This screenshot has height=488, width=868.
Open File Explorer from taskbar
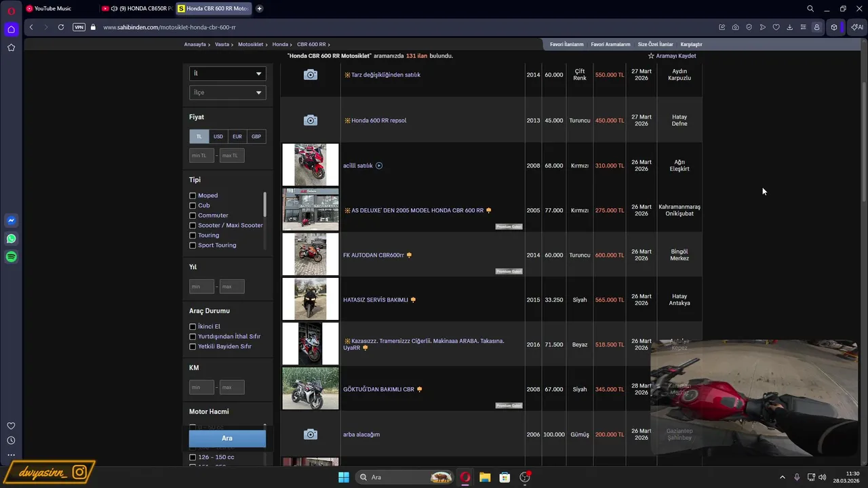[x=485, y=477]
